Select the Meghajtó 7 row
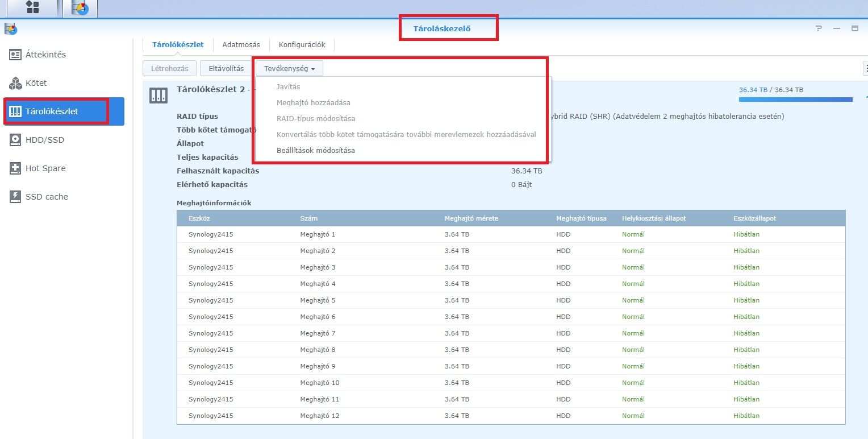 tap(511, 333)
